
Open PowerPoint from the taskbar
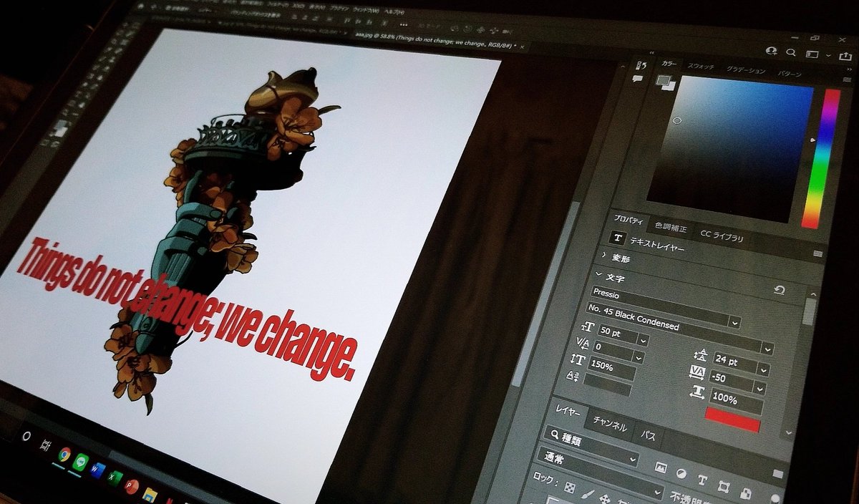(132, 487)
